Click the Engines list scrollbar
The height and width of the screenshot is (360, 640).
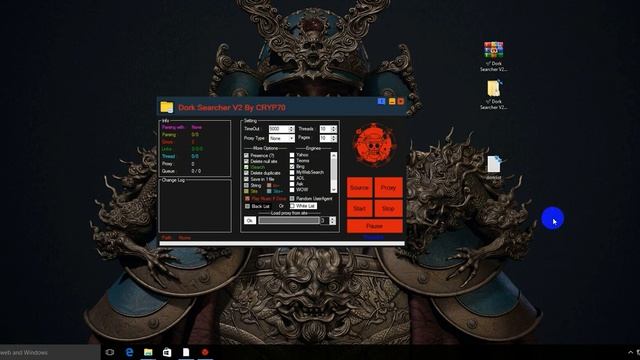pyautogui.click(x=334, y=172)
